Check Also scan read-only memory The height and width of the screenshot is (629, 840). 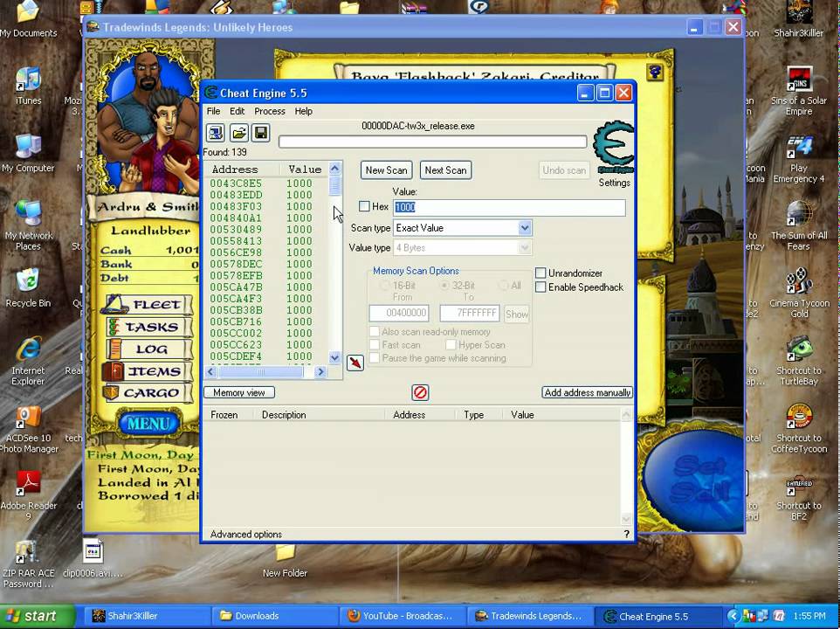click(x=375, y=332)
